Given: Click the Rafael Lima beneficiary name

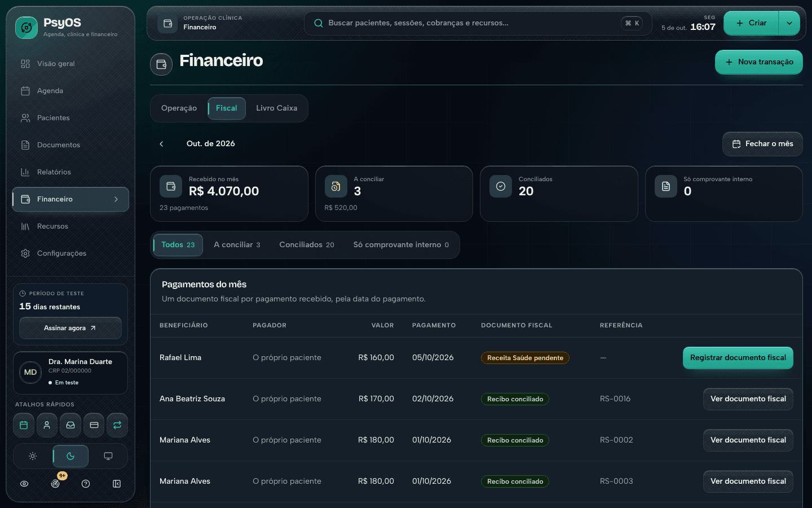Looking at the screenshot, I should [180, 358].
